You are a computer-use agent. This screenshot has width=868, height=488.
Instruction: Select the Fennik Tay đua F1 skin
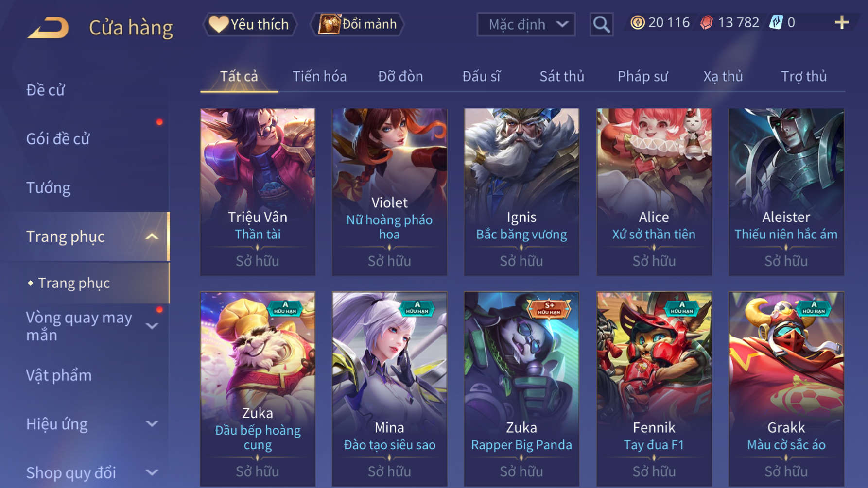coord(654,389)
